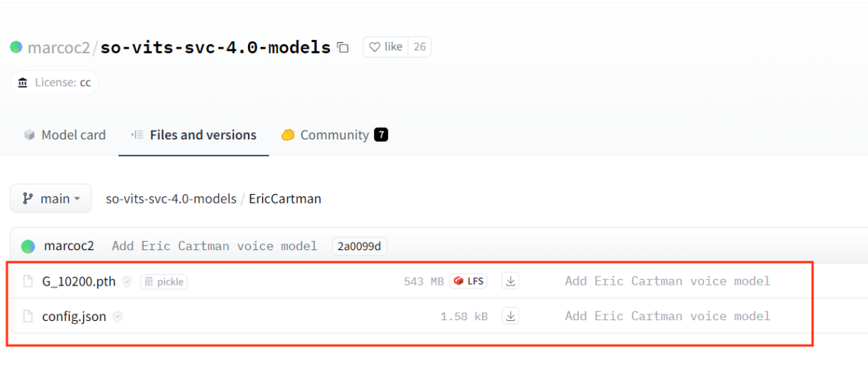
Task: Click the safety shield icon beside config.json
Action: coord(117,316)
